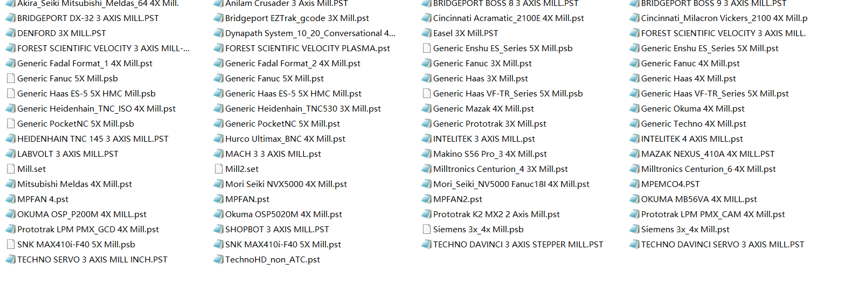Select FOREST SCIENTIFIC VELOCITY PLASMA.pst
This screenshot has height=291, width=868.
pyautogui.click(x=308, y=48)
